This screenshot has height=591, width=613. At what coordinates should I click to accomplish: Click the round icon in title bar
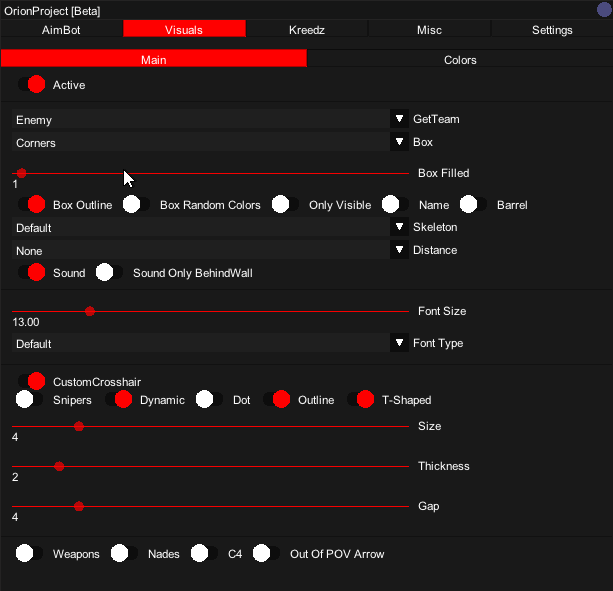coord(602,10)
